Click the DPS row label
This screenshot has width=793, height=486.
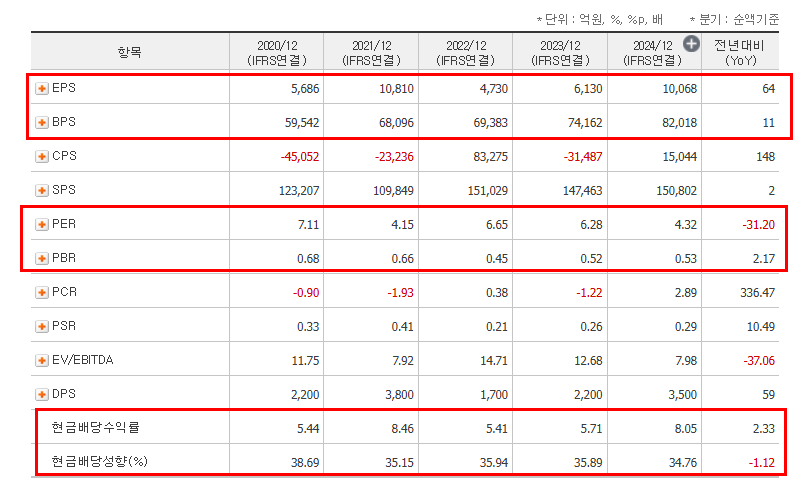[x=64, y=393]
